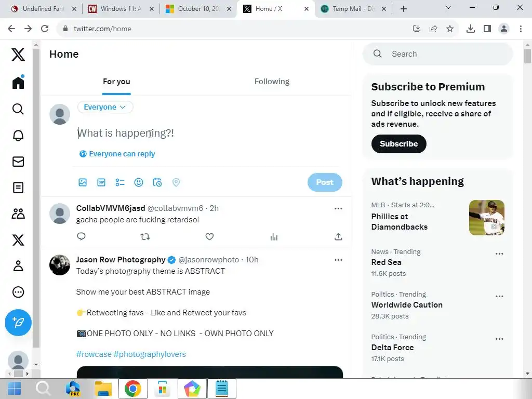Open Windows Start menu
Screen dimensions: 532x399
coord(14,389)
